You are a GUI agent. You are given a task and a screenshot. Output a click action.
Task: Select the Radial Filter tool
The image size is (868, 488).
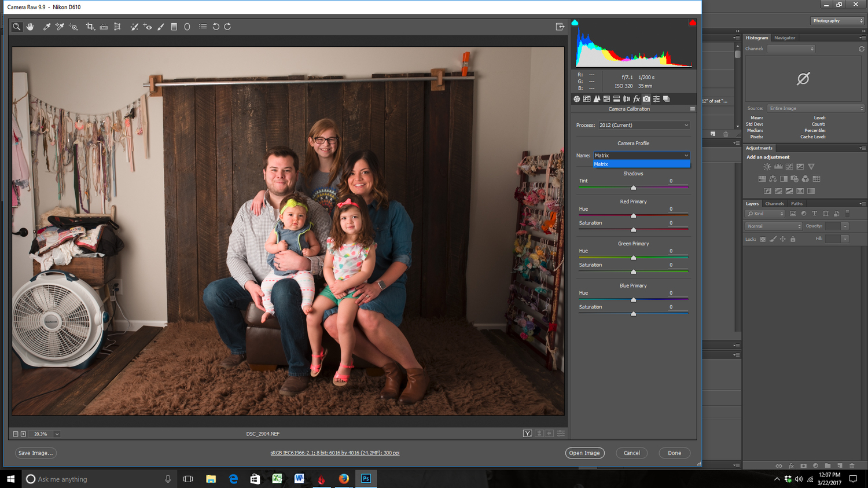[x=187, y=27]
